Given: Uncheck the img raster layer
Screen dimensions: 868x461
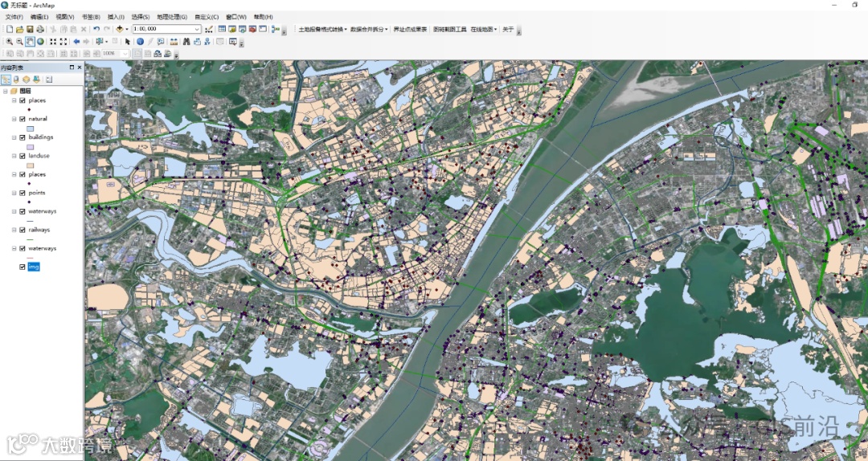Looking at the screenshot, I should coord(23,267).
